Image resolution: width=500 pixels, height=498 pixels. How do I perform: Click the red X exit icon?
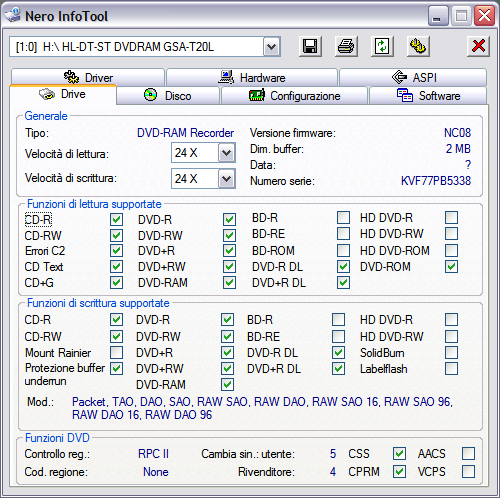[478, 46]
